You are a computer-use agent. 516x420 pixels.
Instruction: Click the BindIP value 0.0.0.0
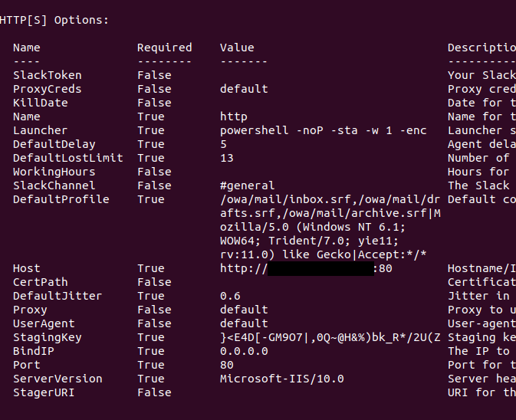(x=244, y=351)
